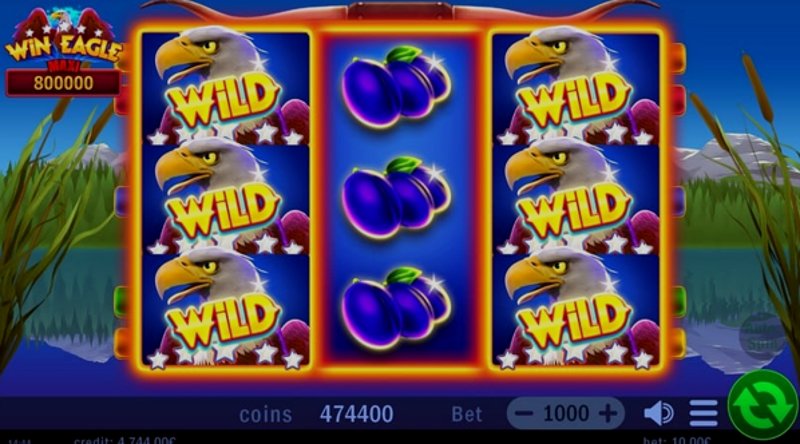
Task: Click the bottom-right eagle Wild symbol
Action: [x=576, y=310]
